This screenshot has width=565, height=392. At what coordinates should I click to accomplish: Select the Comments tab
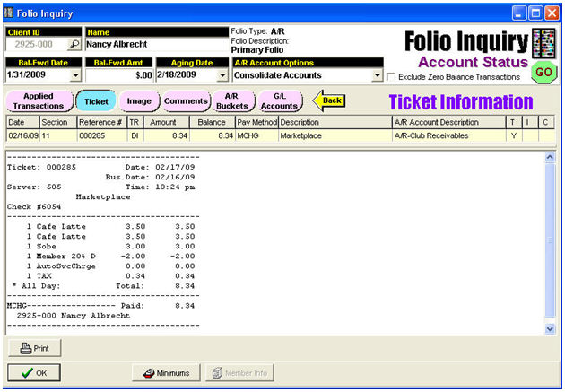coord(186,100)
